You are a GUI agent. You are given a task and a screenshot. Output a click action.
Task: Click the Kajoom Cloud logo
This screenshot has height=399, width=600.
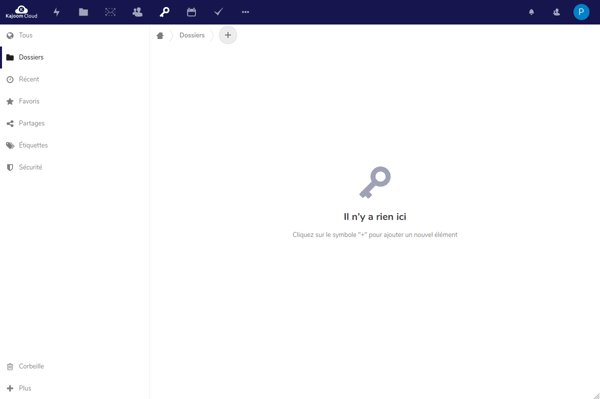[21, 12]
